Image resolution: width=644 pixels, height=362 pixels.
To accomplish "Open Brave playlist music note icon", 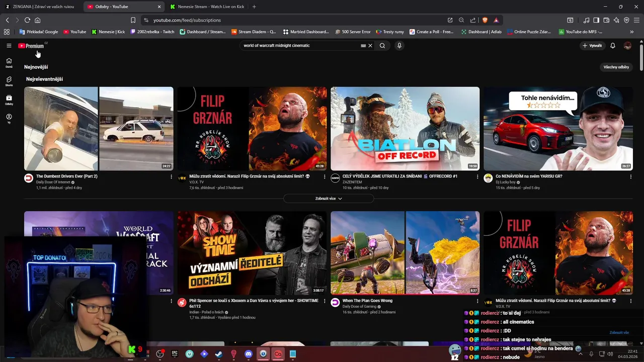I will coord(587,20).
